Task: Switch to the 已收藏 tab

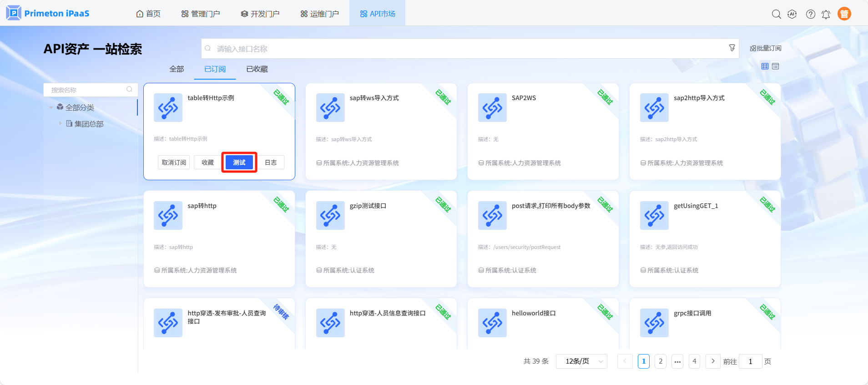Action: [257, 69]
